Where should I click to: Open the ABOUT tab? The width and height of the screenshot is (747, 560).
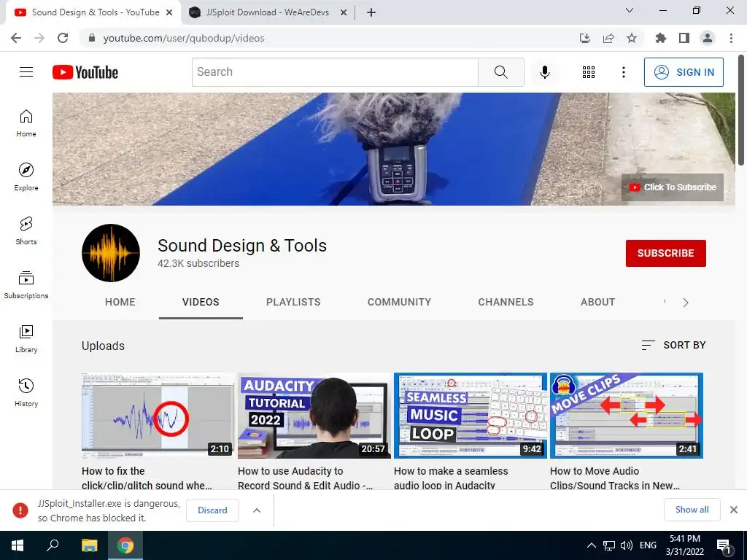point(598,302)
